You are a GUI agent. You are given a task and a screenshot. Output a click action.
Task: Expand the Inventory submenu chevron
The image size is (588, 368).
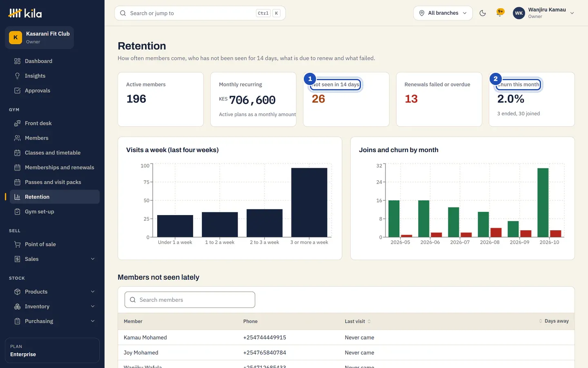click(93, 306)
